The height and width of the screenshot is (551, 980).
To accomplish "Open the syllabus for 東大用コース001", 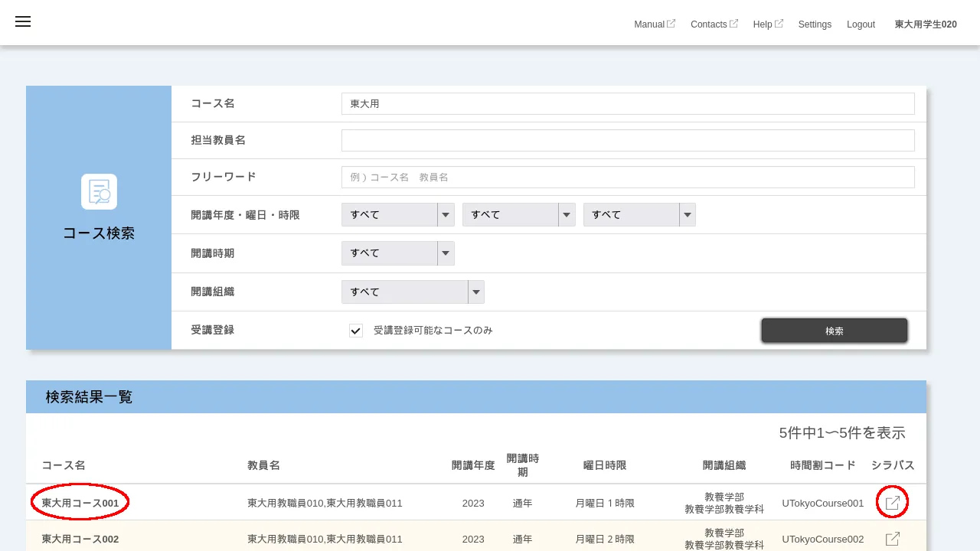I will [x=892, y=502].
